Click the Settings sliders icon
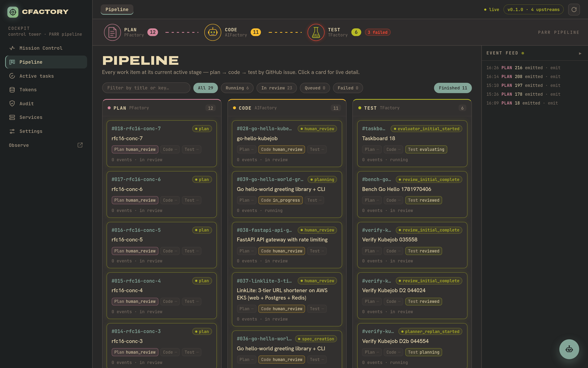 coord(12,131)
